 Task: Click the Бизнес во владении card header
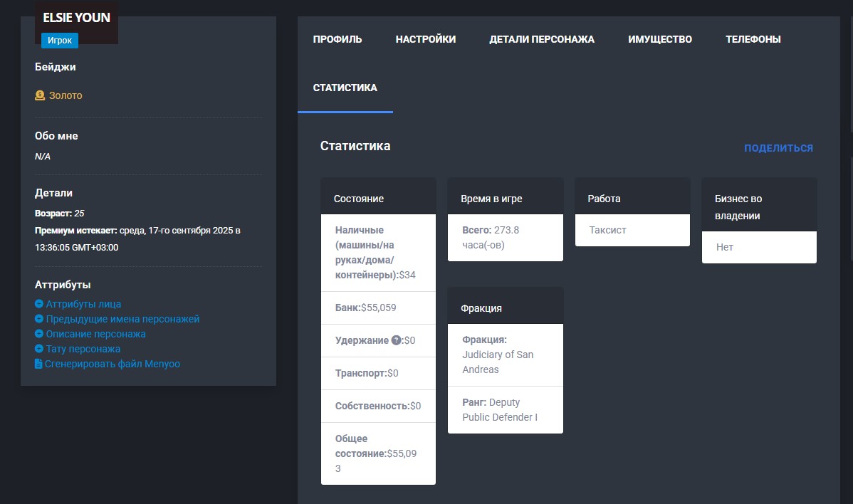tap(759, 205)
